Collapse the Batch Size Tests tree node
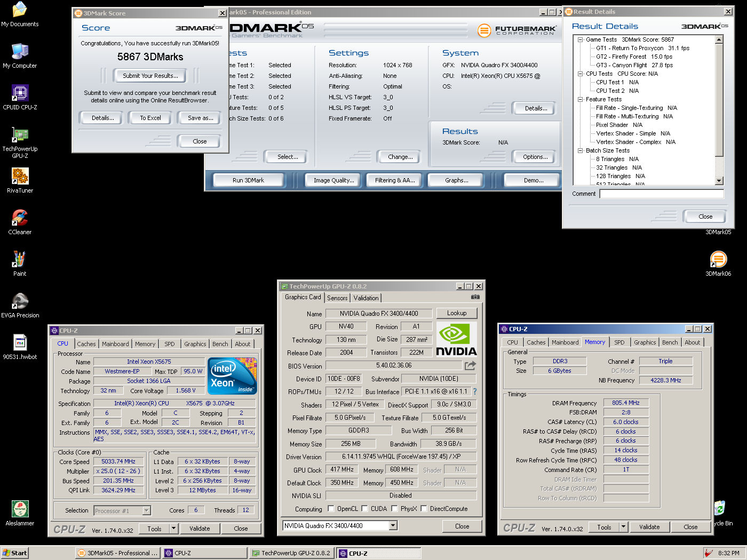Viewport: 747px width, 560px height. coord(580,150)
